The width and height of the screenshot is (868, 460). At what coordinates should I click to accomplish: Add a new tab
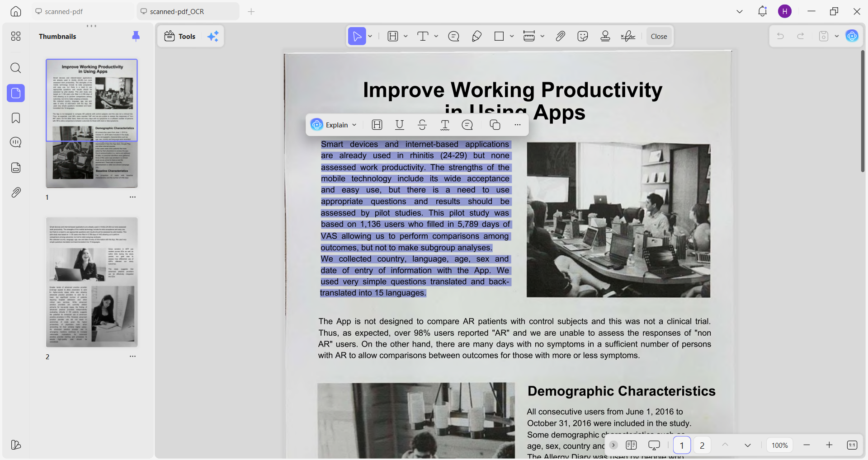tap(251, 11)
